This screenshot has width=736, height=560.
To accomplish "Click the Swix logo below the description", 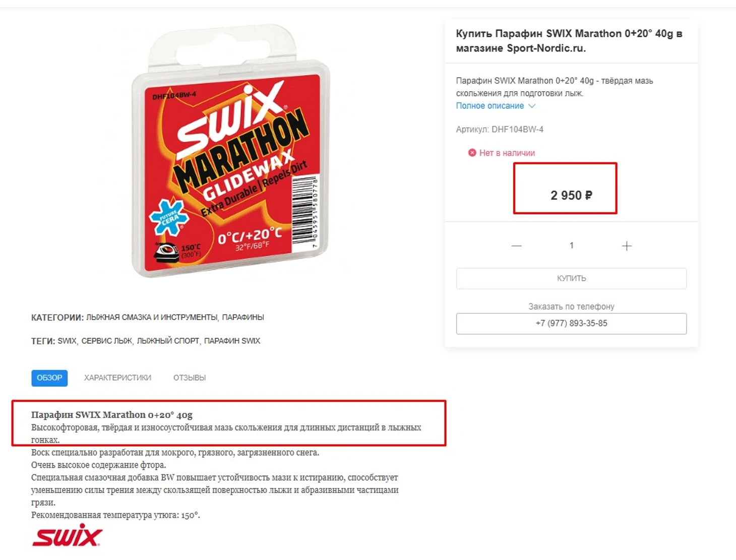I will coord(67,535).
